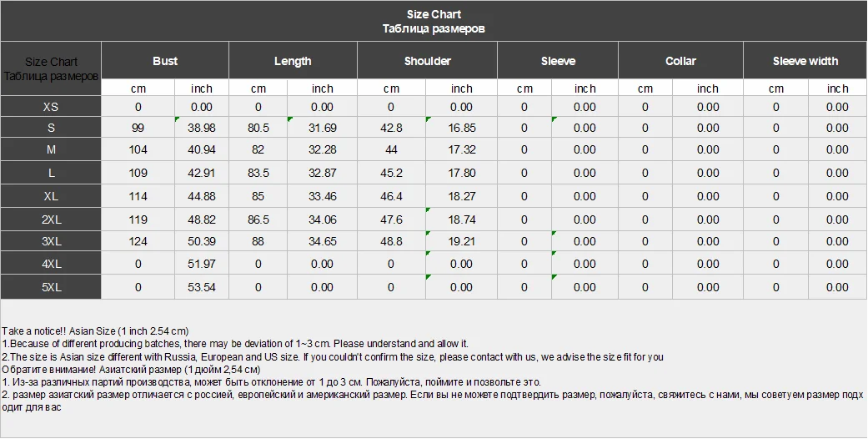Click the Shoulder column header
Viewport: 868px width, 439px height.
[428, 60]
